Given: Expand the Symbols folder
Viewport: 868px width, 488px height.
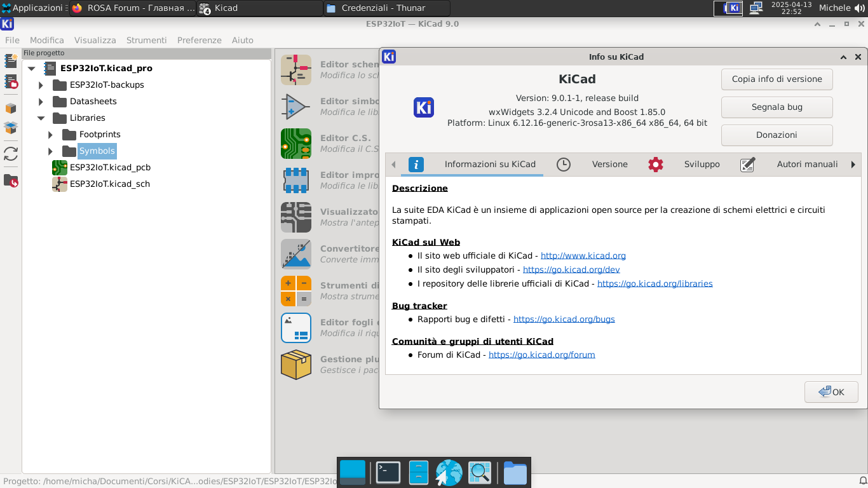Looking at the screenshot, I should click(50, 151).
